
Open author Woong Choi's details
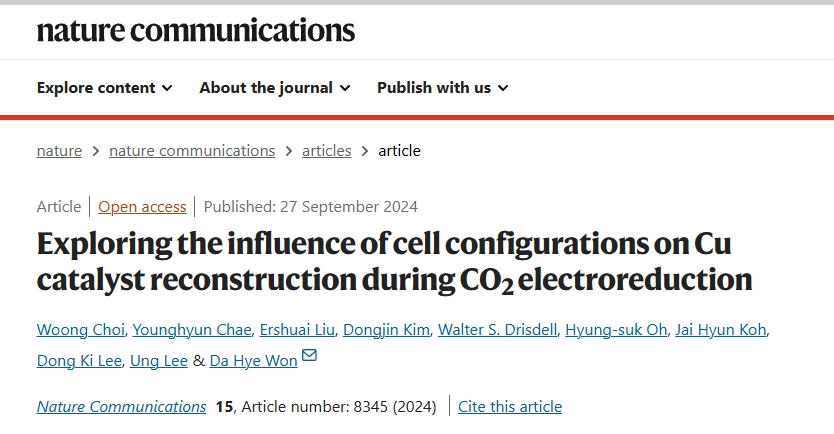[80, 330]
